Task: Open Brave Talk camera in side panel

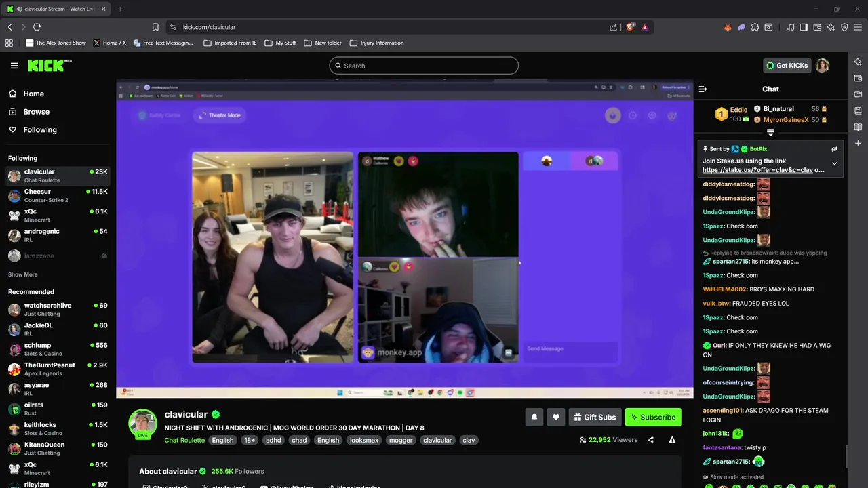Action: click(x=858, y=94)
